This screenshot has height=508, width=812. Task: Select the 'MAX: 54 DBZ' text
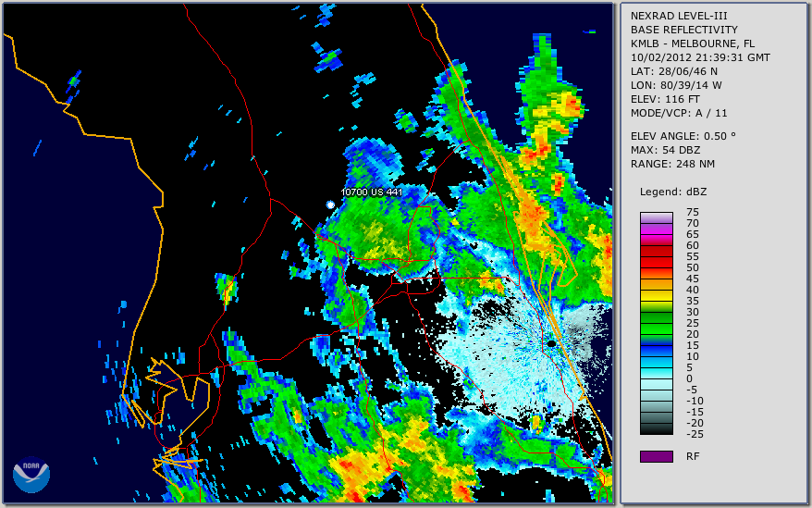coord(666,150)
